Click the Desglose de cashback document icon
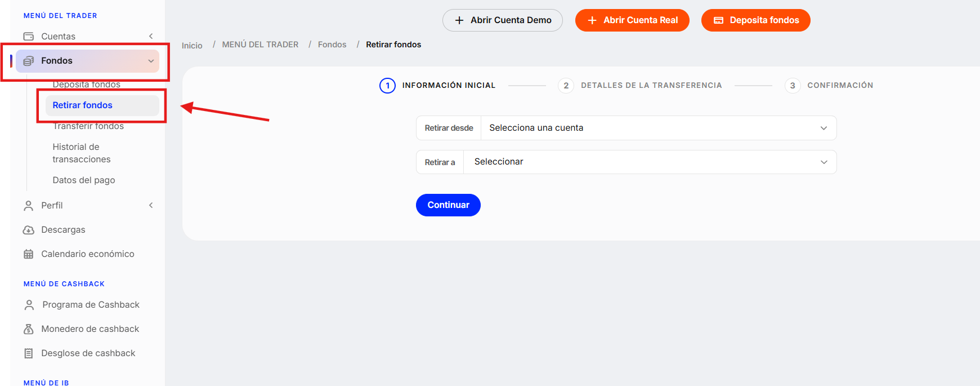 (x=29, y=353)
